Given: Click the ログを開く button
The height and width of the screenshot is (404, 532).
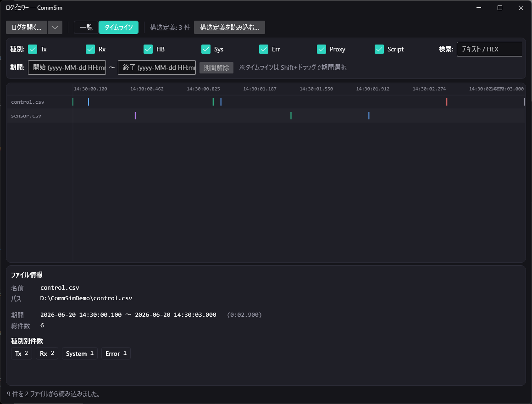Looking at the screenshot, I should (x=27, y=28).
